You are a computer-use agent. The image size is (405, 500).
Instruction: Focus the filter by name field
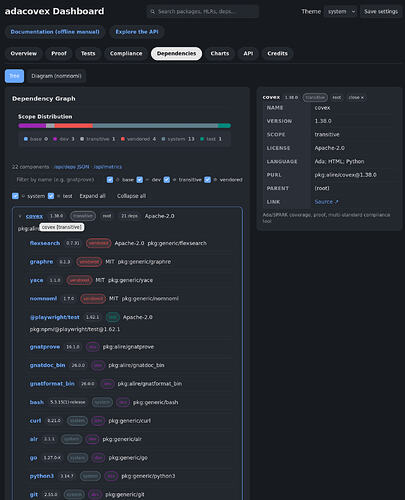(x=58, y=180)
